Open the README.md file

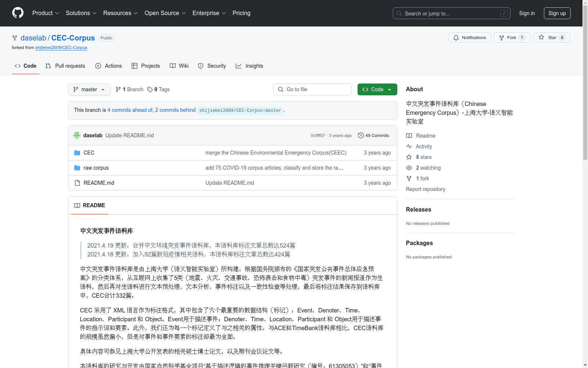click(99, 183)
